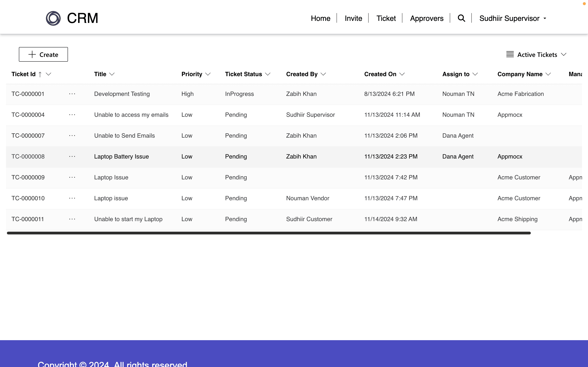Click the horizontal table scrollbar

[269, 233]
